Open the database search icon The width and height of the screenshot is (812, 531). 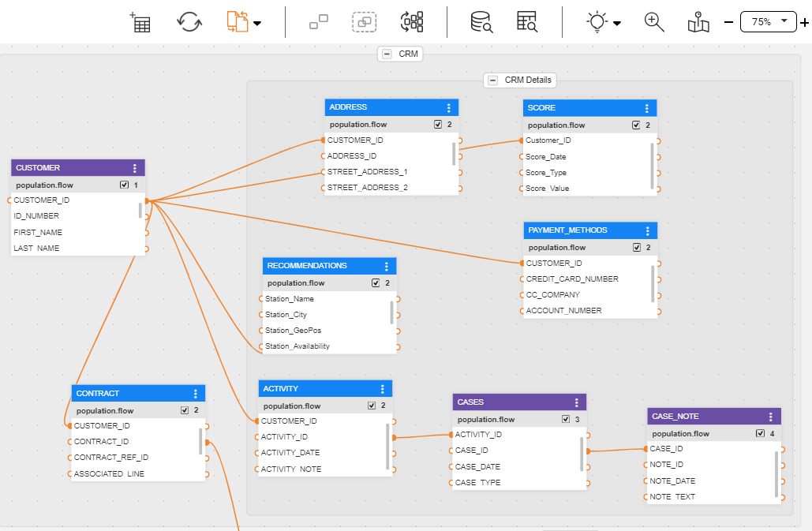tap(481, 22)
